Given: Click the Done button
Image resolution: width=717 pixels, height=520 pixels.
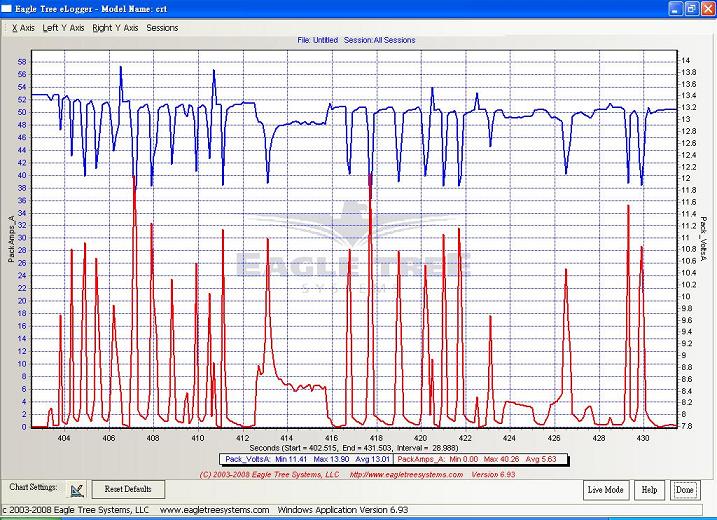Looking at the screenshot, I should (685, 489).
